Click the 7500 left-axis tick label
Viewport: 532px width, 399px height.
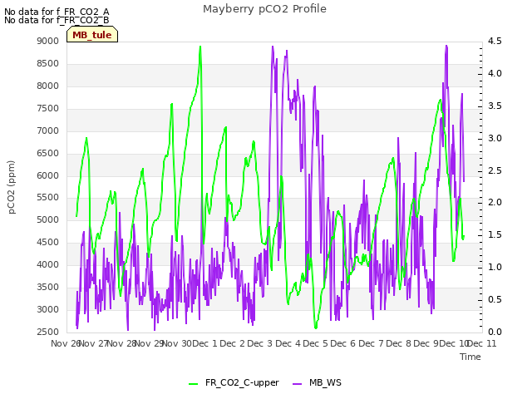[x=48, y=108]
